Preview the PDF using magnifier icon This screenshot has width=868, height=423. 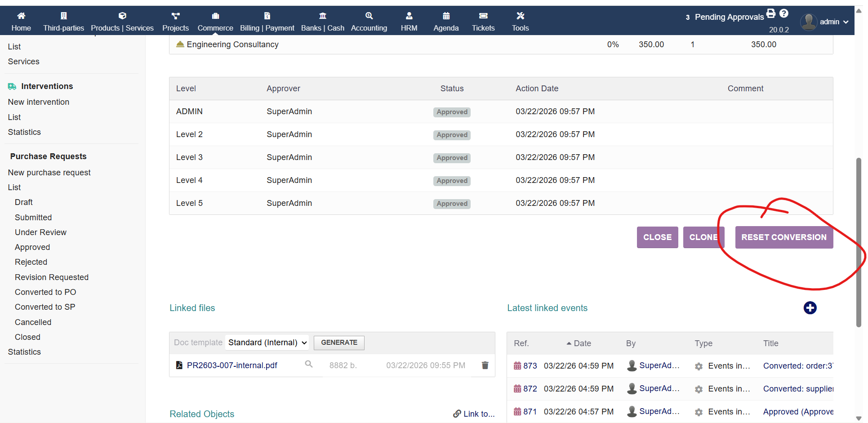(x=309, y=364)
